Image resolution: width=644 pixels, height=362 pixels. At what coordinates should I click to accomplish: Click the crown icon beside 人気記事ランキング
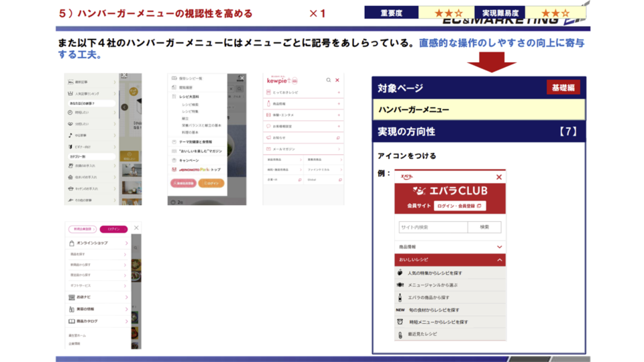coord(70,94)
